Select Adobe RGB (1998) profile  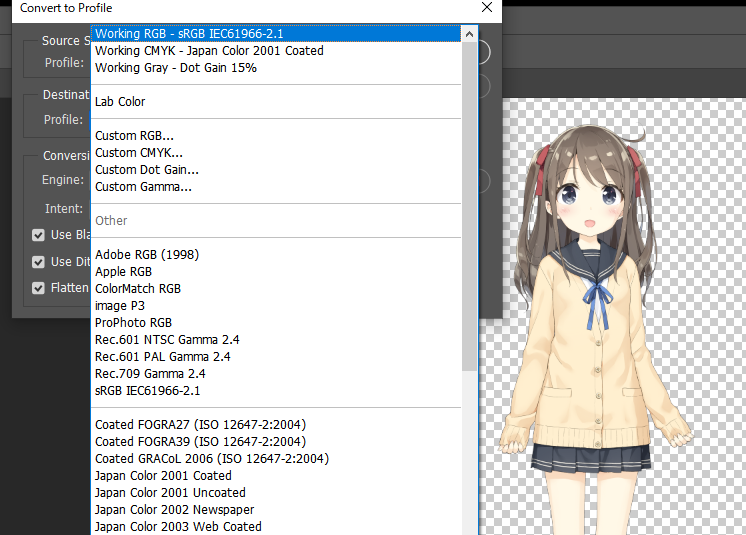tap(147, 255)
